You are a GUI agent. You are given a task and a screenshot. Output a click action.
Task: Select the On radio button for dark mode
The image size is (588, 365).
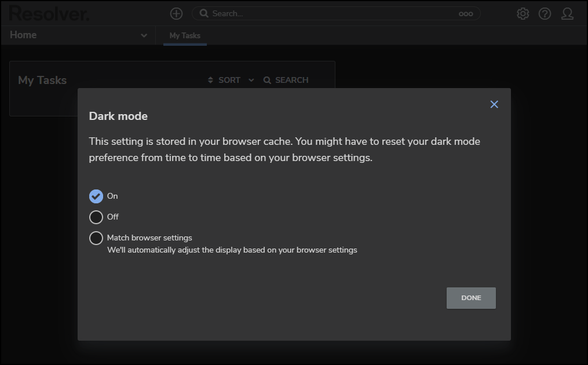(x=96, y=196)
